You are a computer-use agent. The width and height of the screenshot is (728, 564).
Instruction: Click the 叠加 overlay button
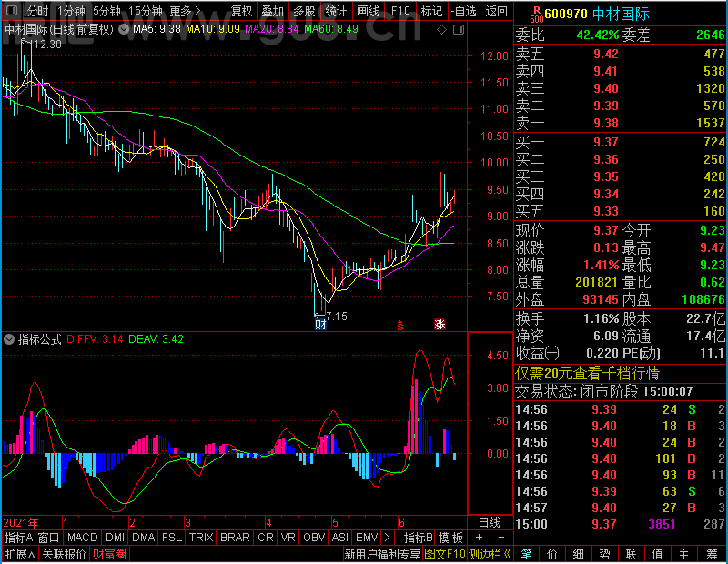point(272,11)
